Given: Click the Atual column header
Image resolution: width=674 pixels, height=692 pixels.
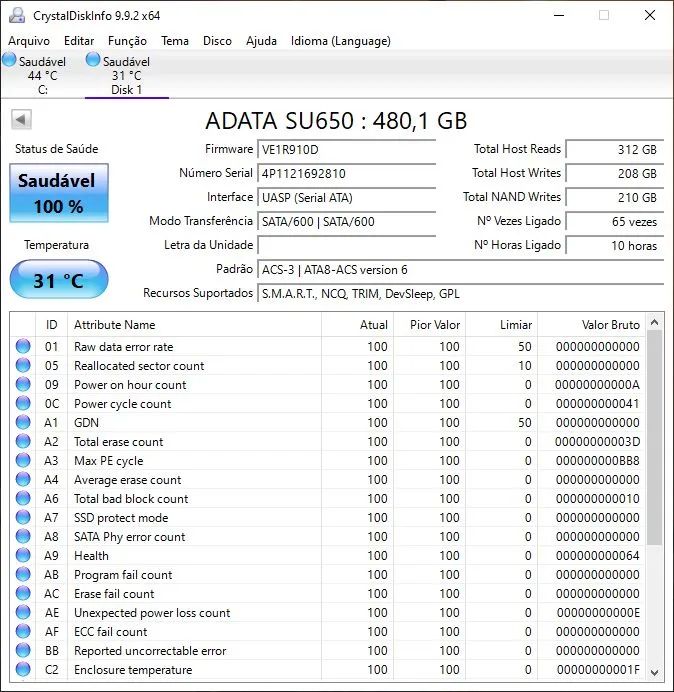Looking at the screenshot, I should click(x=358, y=325).
